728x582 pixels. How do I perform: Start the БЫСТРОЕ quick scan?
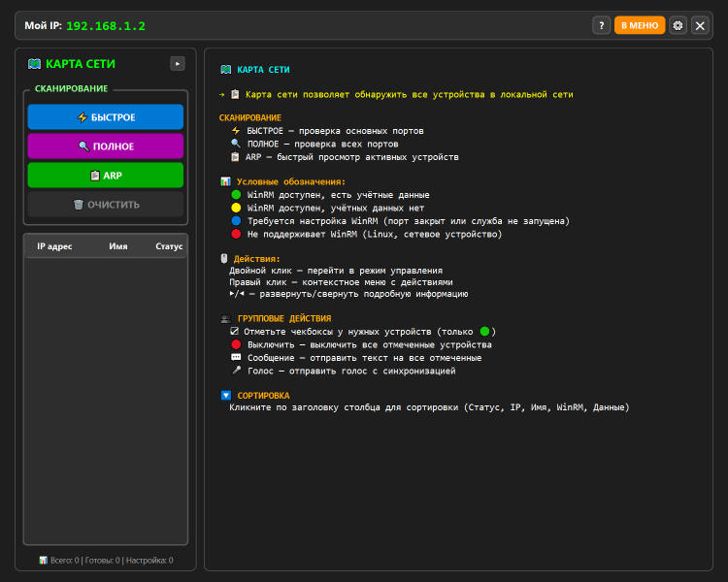point(105,117)
